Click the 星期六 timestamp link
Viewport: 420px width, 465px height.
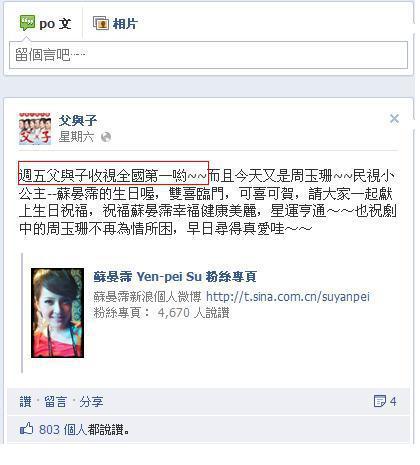(x=76, y=137)
